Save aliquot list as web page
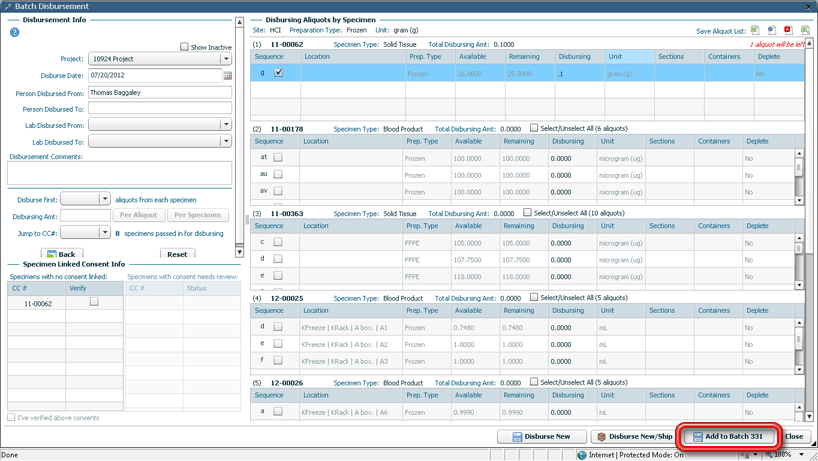Screen dimensions: 818x461 pos(772,30)
